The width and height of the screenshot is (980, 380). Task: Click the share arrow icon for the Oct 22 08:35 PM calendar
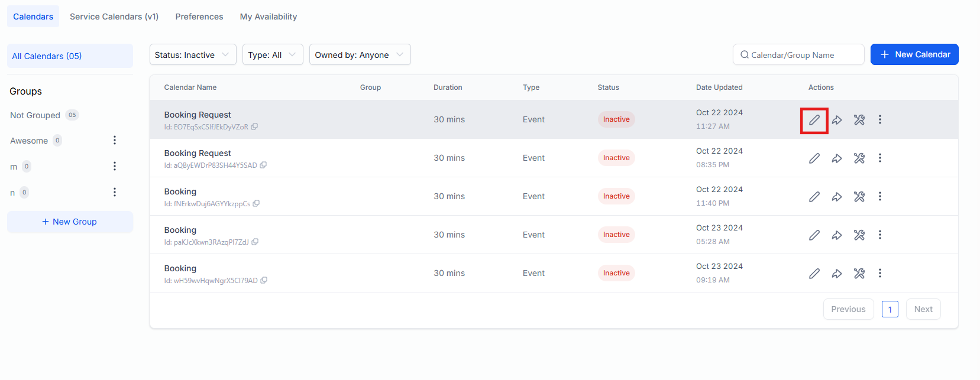[837, 158]
